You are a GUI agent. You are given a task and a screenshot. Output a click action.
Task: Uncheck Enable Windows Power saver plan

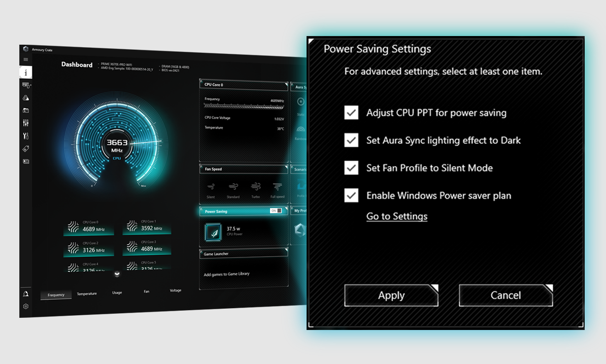pos(351,195)
